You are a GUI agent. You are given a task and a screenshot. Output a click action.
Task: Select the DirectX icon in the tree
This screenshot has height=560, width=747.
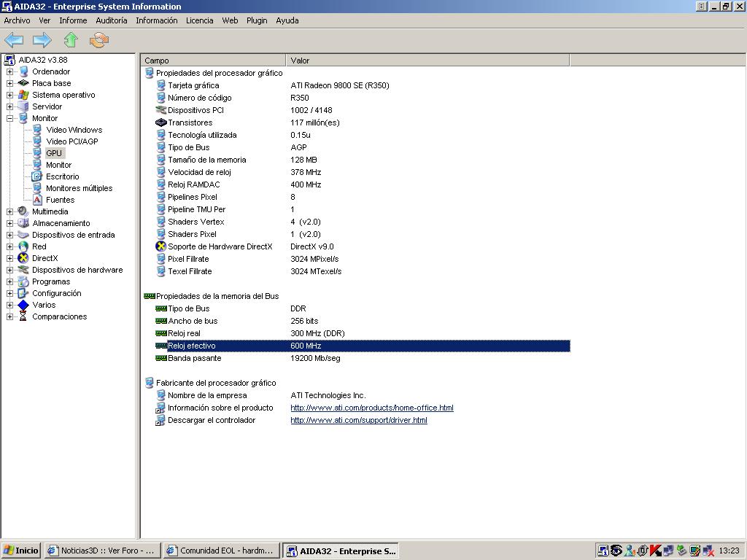point(23,258)
